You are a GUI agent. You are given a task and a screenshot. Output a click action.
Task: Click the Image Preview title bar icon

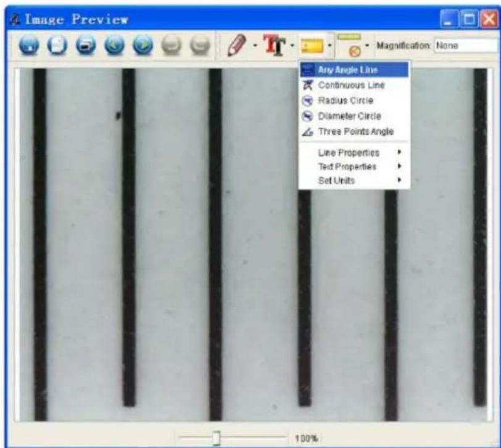pos(15,20)
